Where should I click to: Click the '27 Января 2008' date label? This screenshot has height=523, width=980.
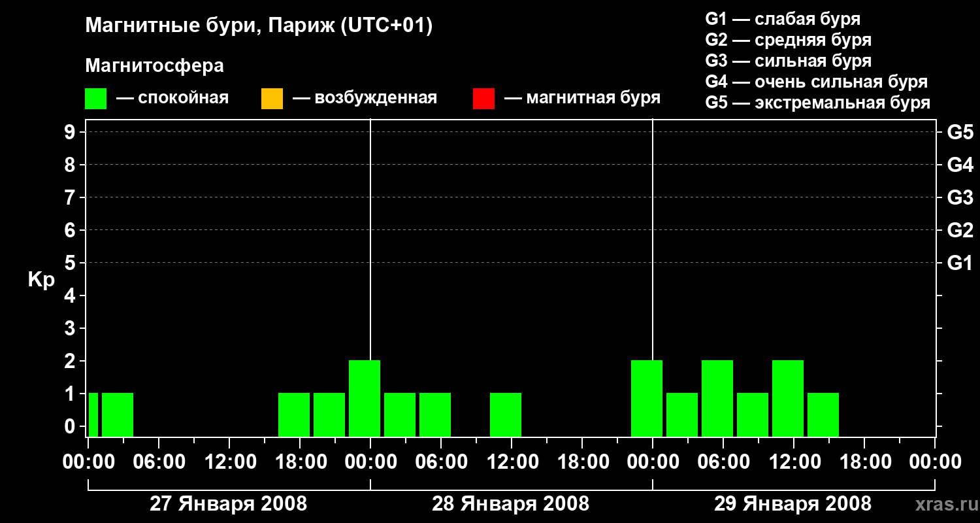pyautogui.click(x=229, y=504)
